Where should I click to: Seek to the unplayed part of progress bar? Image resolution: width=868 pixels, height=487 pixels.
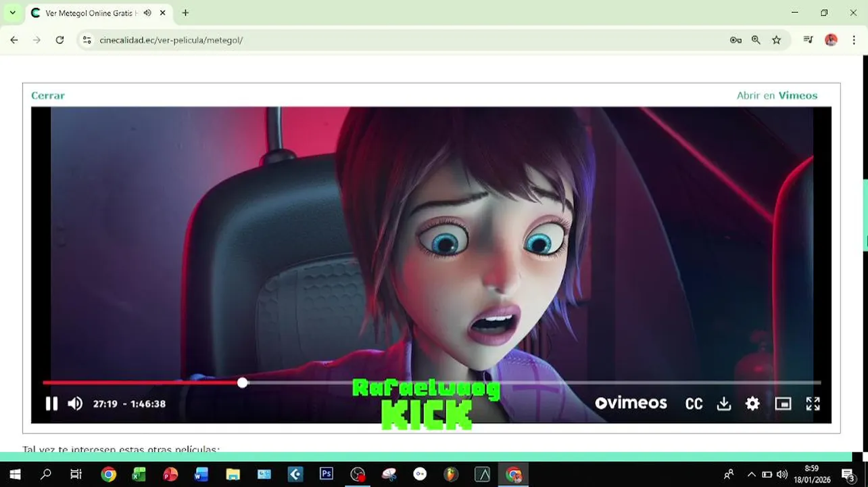[x=534, y=383]
